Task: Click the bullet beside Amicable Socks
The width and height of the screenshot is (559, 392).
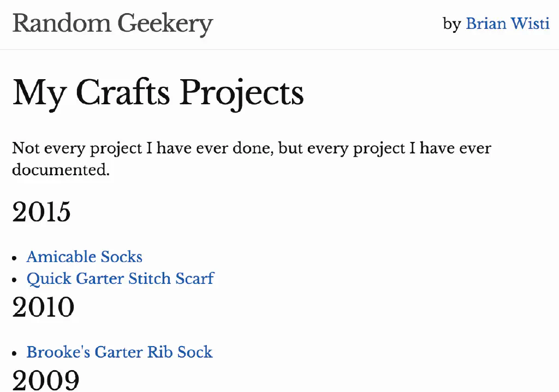Action: click(x=15, y=258)
